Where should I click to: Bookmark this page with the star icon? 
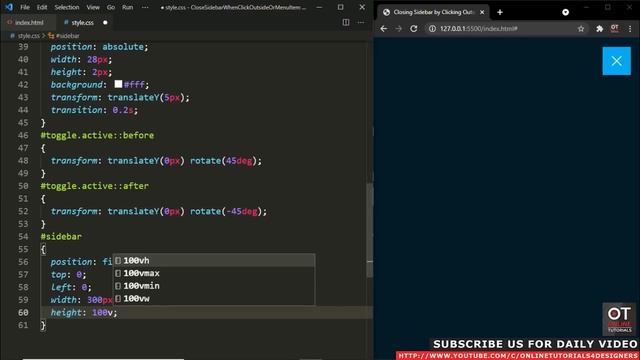click(581, 29)
